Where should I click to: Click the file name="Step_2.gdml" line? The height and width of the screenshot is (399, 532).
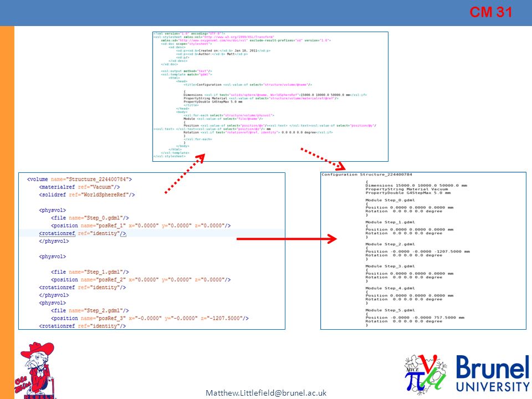click(90, 310)
